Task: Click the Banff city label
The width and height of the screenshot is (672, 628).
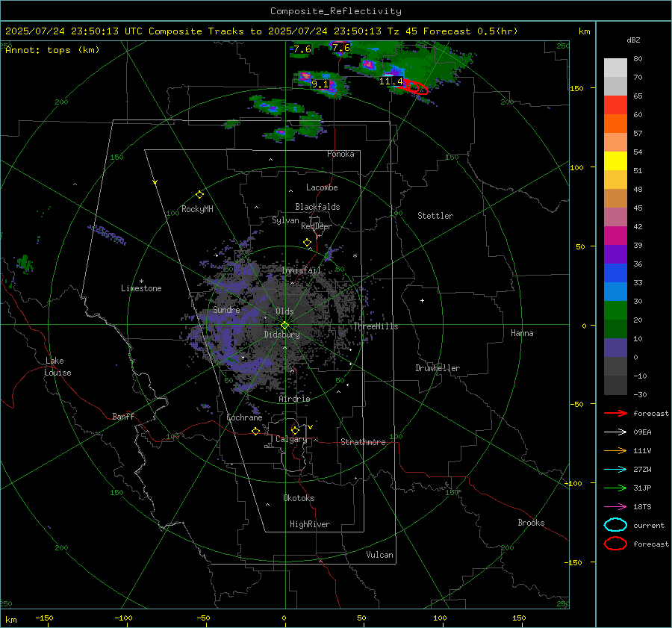Action: (123, 416)
